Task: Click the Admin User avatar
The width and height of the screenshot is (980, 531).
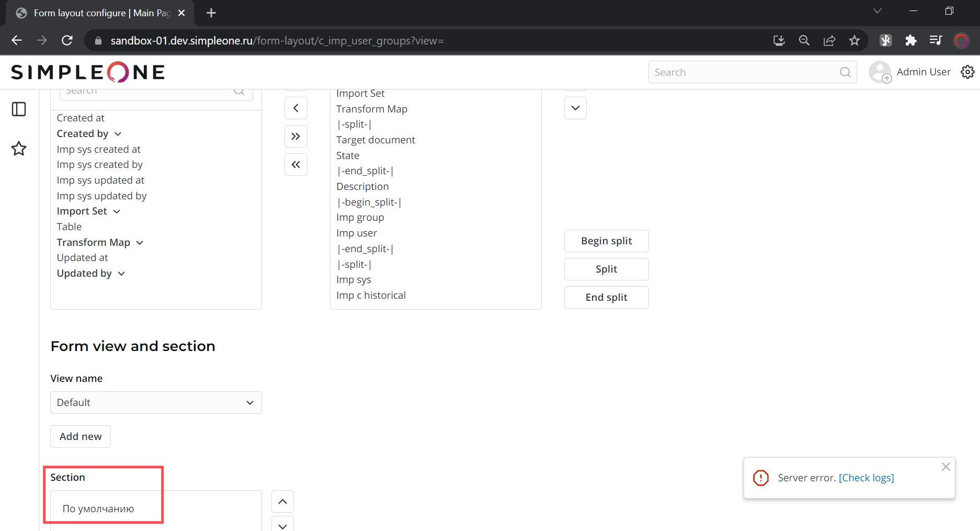Action: click(880, 72)
